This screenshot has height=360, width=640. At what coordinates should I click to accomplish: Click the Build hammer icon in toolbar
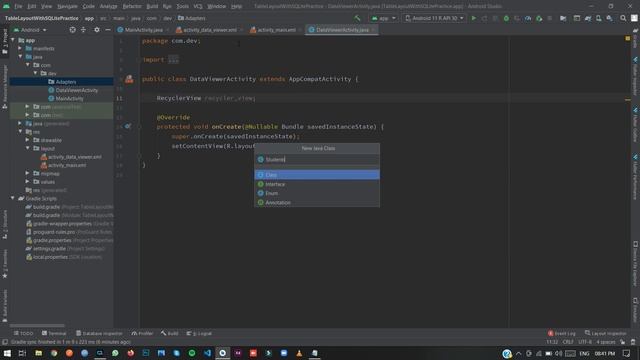pyautogui.click(x=357, y=18)
